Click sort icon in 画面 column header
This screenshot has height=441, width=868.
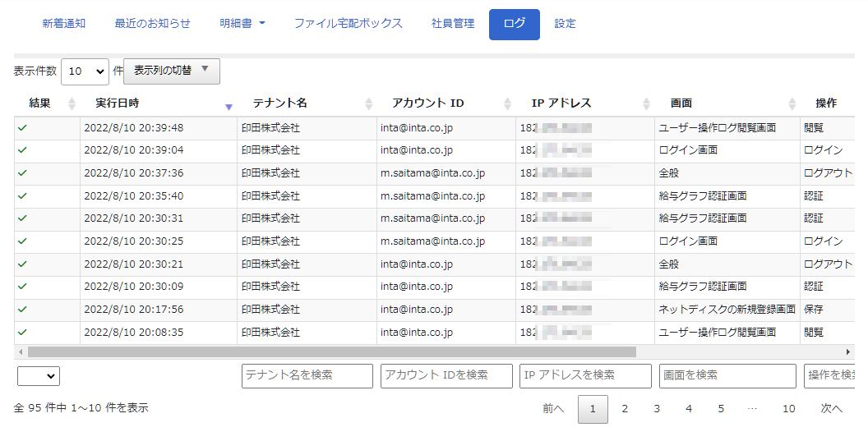click(792, 103)
